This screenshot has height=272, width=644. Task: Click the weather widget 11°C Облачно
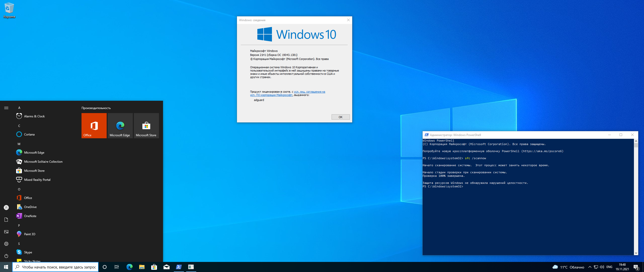[x=569, y=267]
